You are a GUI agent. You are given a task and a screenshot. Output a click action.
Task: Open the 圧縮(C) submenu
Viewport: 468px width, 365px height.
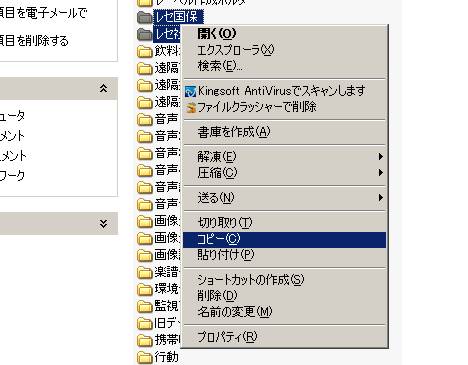[284, 173]
